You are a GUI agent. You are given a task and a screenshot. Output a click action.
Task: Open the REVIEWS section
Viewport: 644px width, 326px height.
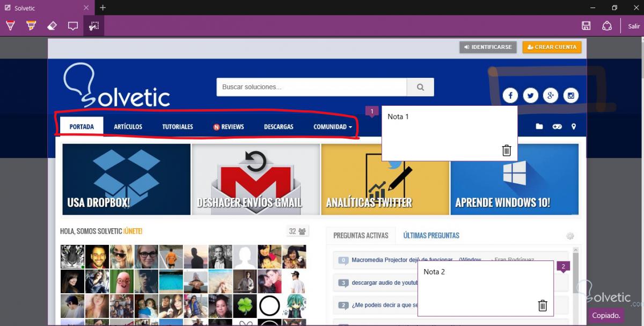229,127
